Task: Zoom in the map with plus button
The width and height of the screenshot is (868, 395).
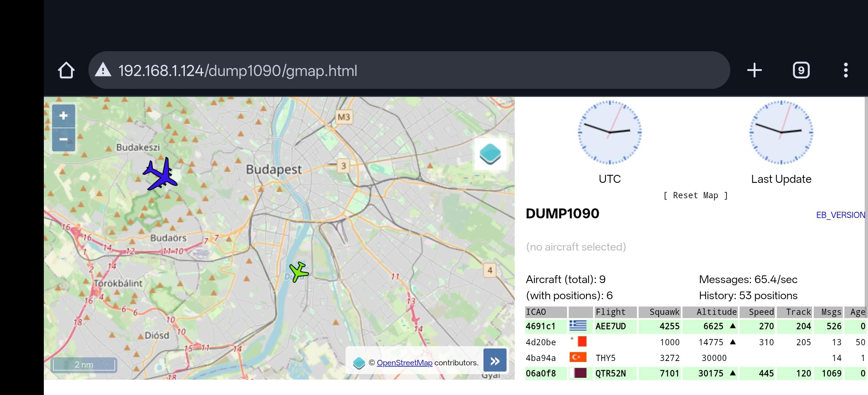Action: [x=64, y=116]
